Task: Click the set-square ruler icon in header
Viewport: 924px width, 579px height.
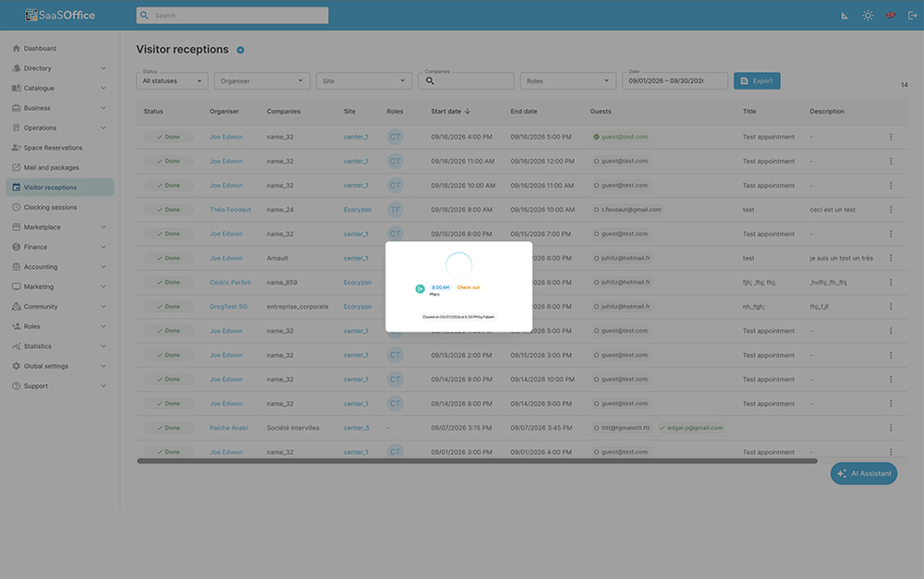Action: pyautogui.click(x=845, y=16)
